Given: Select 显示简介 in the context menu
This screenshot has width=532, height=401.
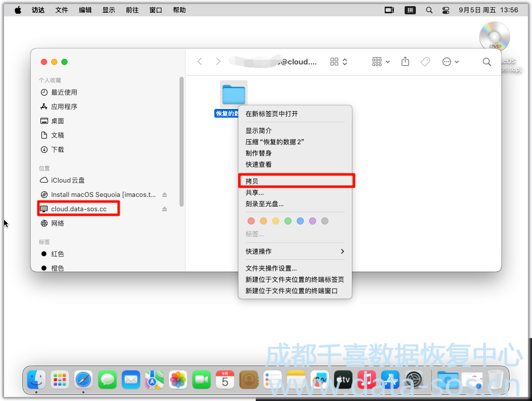Looking at the screenshot, I should (x=258, y=131).
